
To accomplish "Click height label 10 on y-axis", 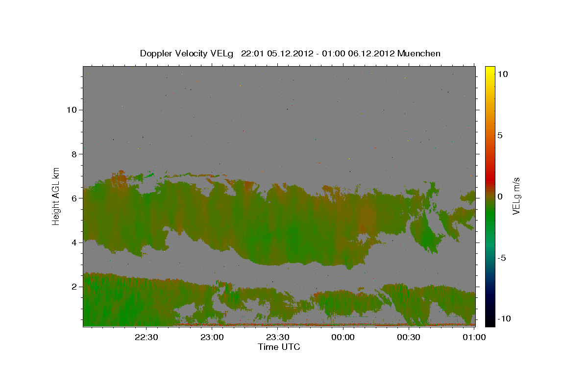I will (x=71, y=110).
